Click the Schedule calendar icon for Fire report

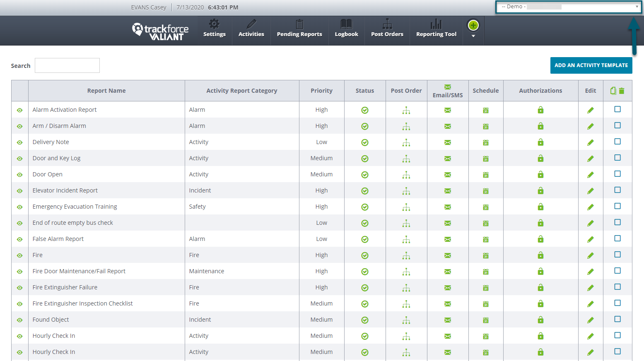pyautogui.click(x=485, y=255)
